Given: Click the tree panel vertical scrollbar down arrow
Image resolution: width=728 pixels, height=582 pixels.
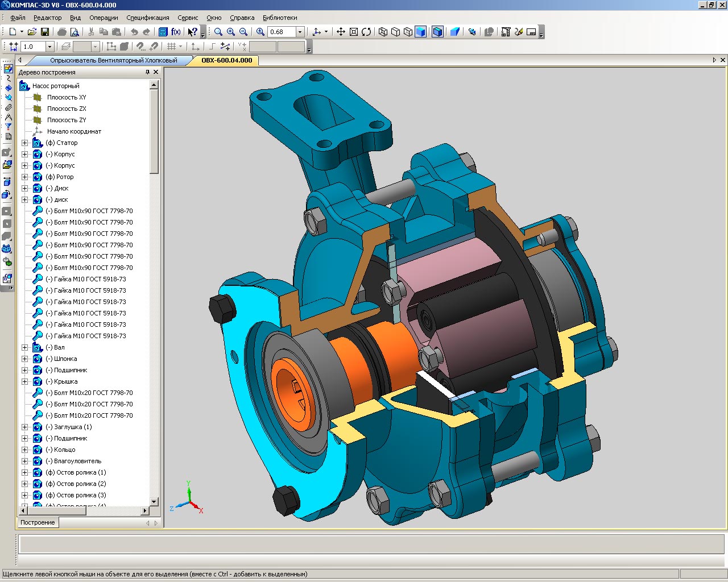Looking at the screenshot, I should [x=154, y=502].
